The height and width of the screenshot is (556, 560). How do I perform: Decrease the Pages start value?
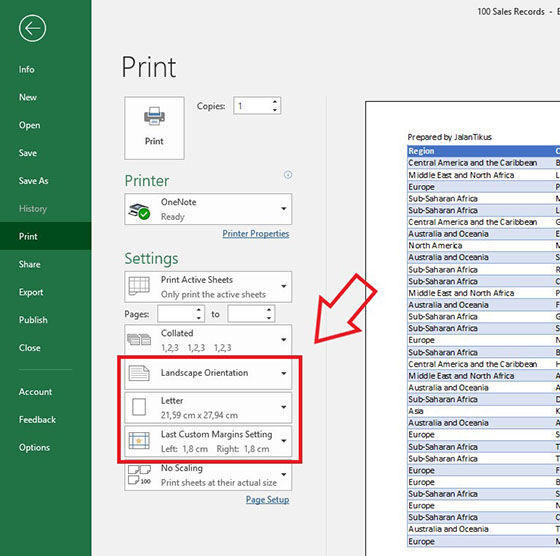[x=199, y=318]
